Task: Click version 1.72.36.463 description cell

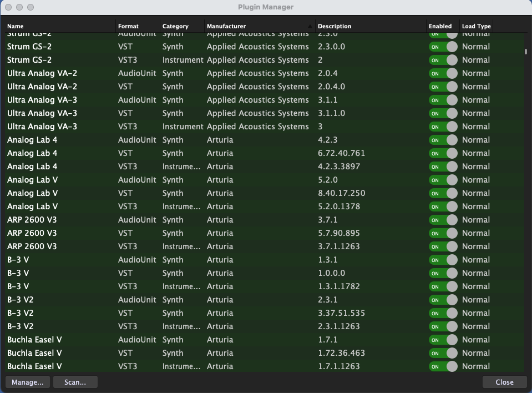Action: pos(341,353)
